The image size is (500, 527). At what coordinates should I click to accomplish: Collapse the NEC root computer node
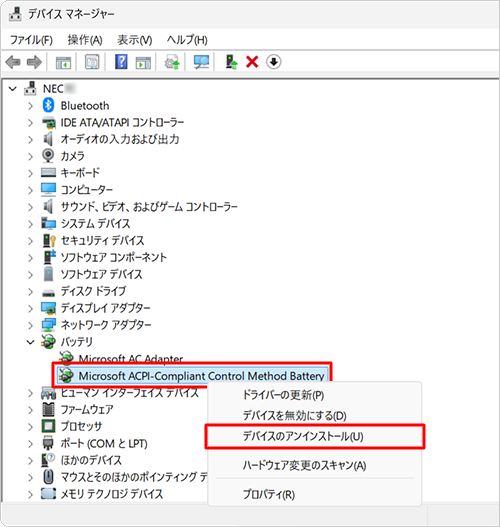click(x=12, y=89)
